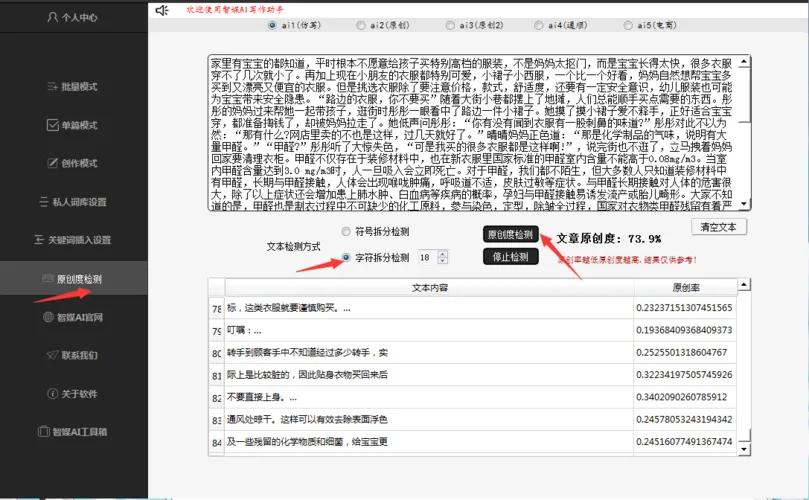Image resolution: width=809 pixels, height=500 pixels.
Task: Open 联系我们 paper plane icon
Action: [x=53, y=355]
